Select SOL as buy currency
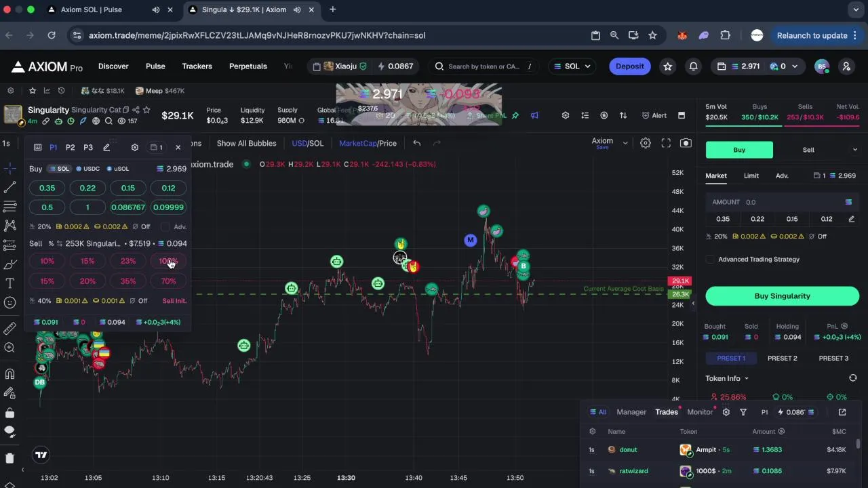This screenshot has height=488, width=868. point(60,169)
